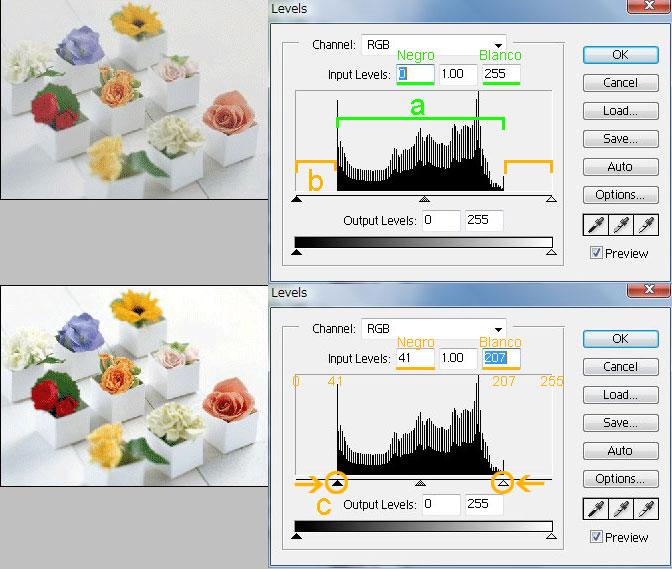Click the upper flower image preview

[x=134, y=99]
